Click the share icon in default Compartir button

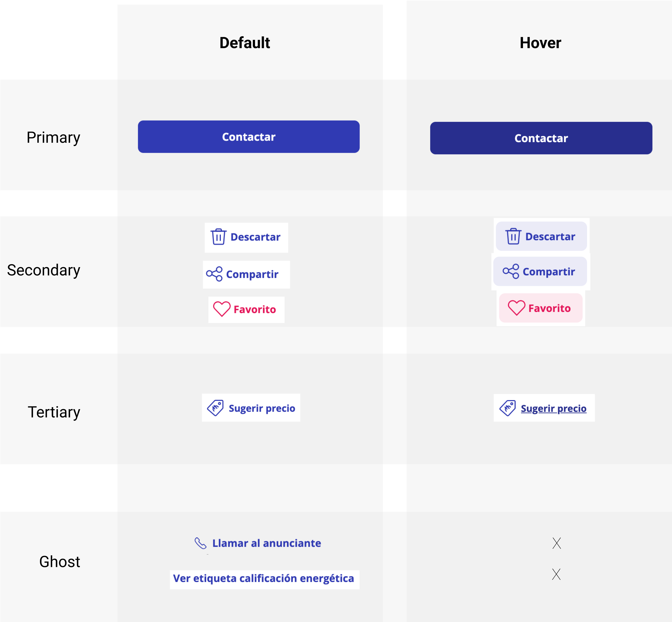[x=214, y=274]
